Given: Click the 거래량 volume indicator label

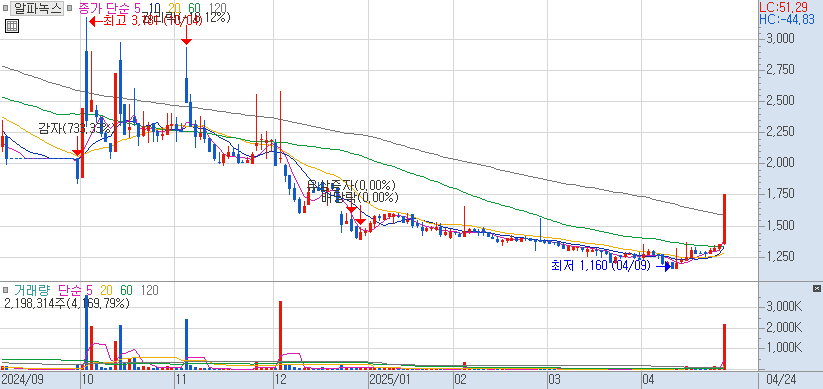Looking at the screenshot, I should point(33,290).
